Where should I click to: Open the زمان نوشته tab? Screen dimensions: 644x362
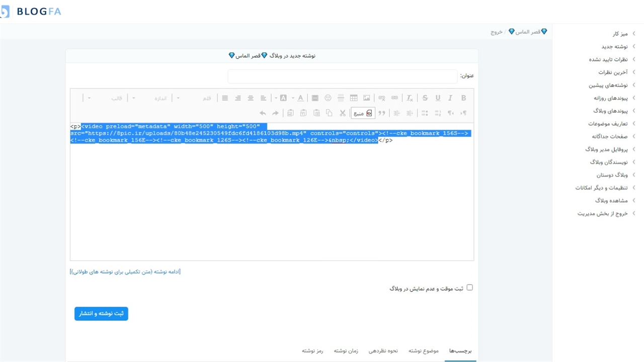[x=346, y=350]
